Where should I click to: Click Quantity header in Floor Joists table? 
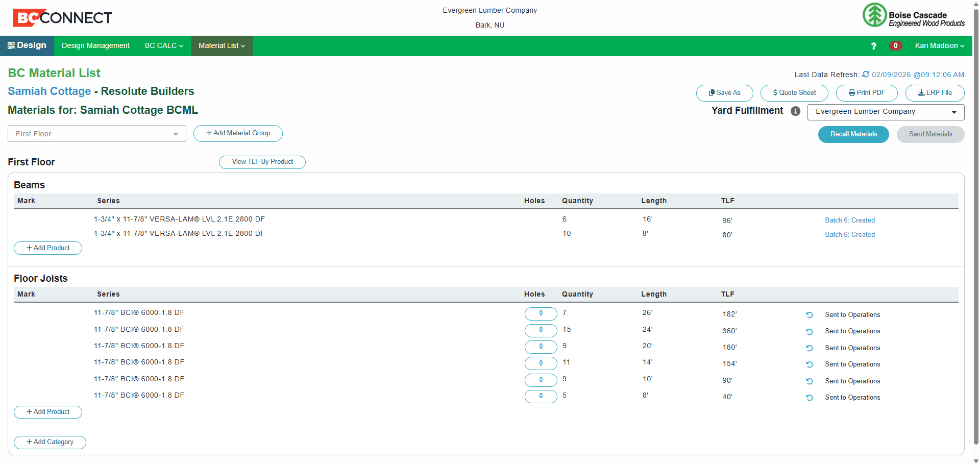[x=577, y=295]
